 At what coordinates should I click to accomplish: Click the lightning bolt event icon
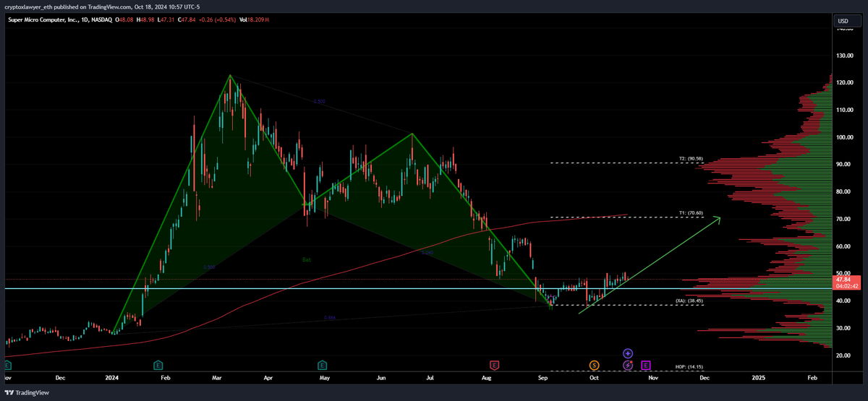point(628,366)
